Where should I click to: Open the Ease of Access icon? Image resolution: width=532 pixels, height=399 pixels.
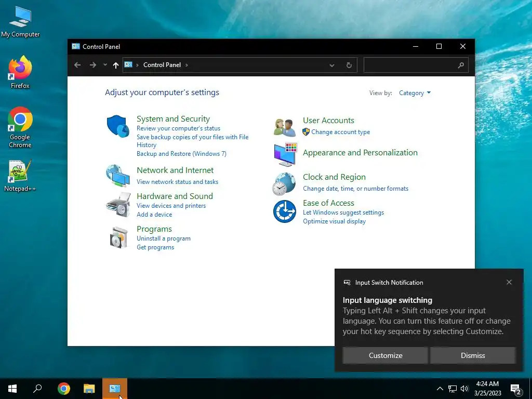pos(285,211)
